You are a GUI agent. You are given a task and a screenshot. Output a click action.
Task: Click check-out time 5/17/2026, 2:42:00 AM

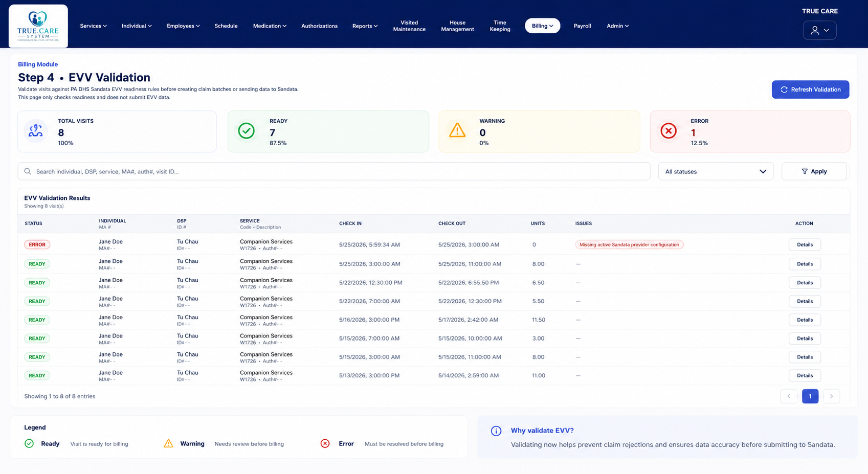click(468, 320)
